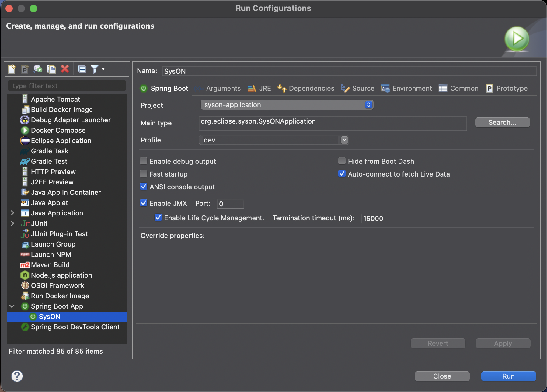Image resolution: width=547 pixels, height=392 pixels.
Task: Toggle the Fast startup checkbox
Action: pos(144,174)
